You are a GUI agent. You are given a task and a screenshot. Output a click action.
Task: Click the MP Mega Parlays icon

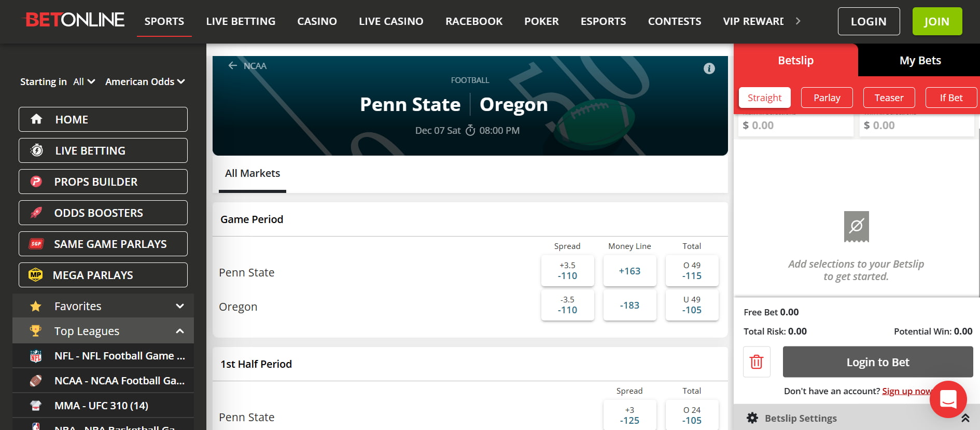pos(36,275)
